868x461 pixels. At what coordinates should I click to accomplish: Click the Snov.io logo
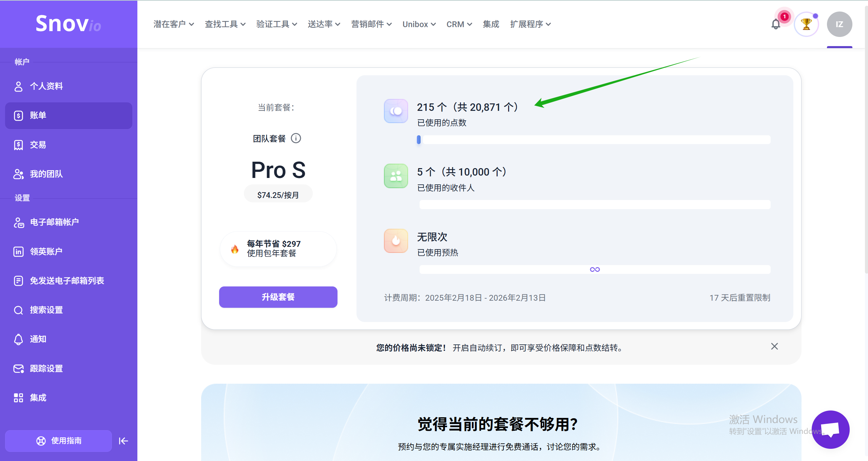click(68, 24)
